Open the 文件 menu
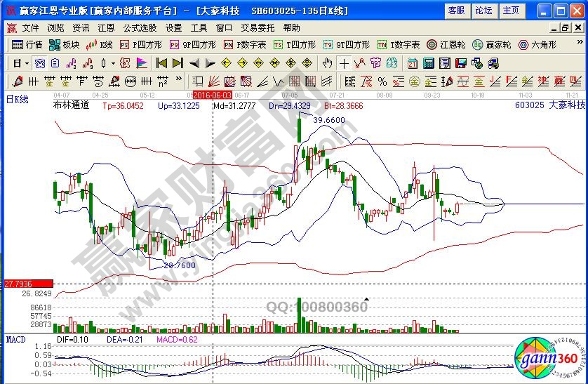Image resolution: width=588 pixels, height=384 pixels. click(30, 28)
